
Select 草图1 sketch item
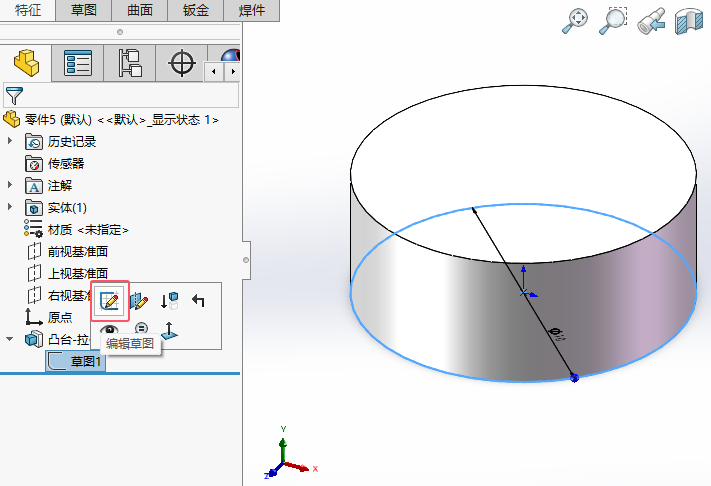tap(75, 361)
